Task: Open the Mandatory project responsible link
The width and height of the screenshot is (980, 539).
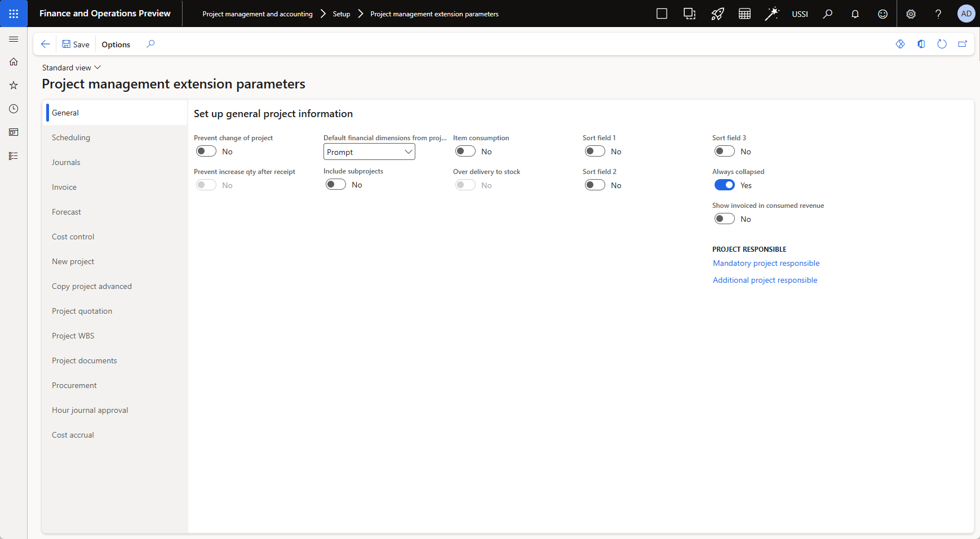Action: coord(766,263)
